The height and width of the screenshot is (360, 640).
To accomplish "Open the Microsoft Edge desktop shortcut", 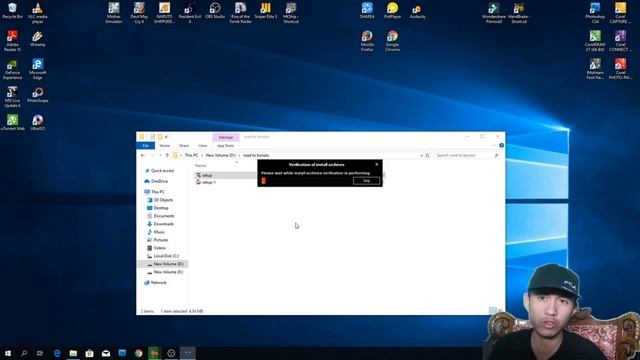I will tap(38, 69).
